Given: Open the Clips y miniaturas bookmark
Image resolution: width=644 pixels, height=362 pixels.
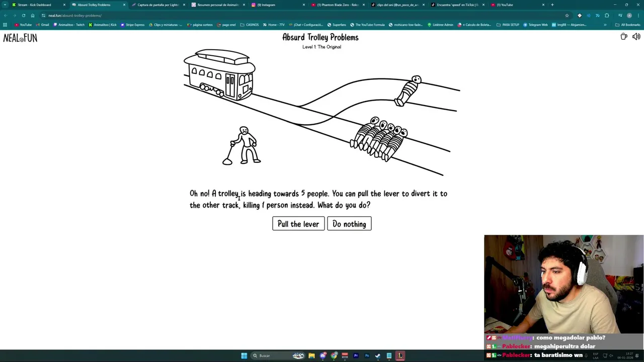Looking at the screenshot, I should pos(166,25).
